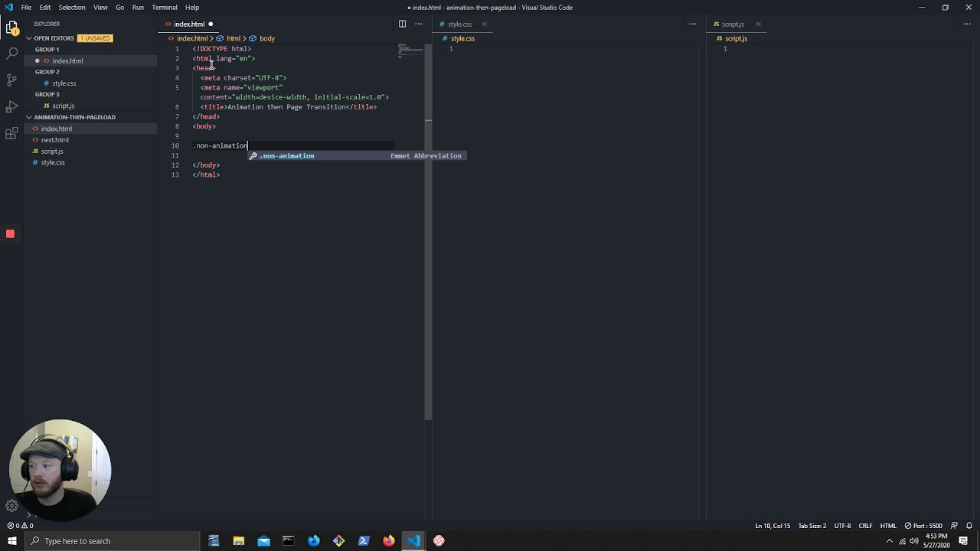Open the Run and Debug view
980x551 pixels.
coord(11,106)
